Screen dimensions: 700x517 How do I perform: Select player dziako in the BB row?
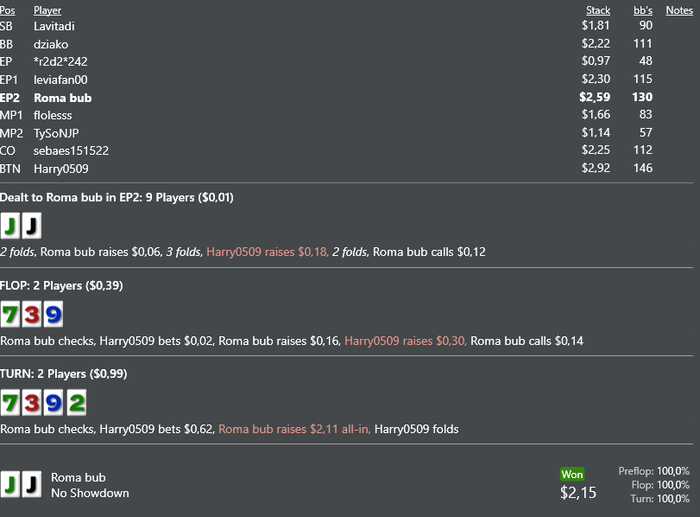[x=50, y=44]
